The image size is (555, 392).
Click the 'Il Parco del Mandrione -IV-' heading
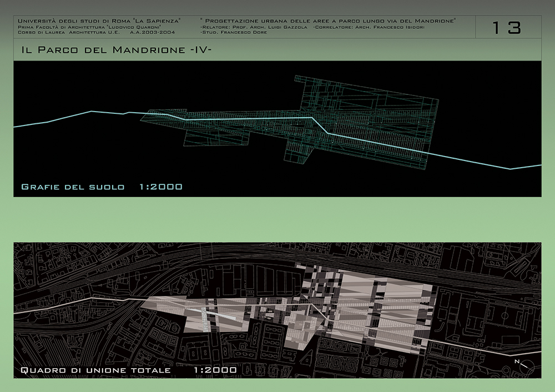coord(117,50)
